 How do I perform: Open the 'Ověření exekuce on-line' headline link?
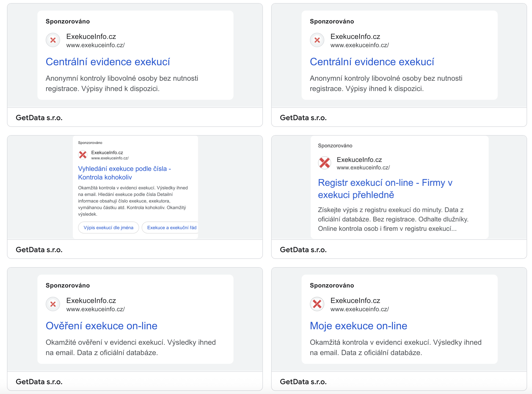tap(101, 326)
